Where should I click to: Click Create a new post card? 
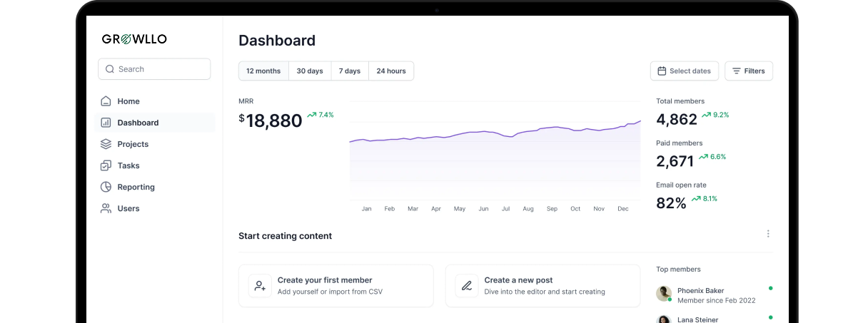pos(542,286)
